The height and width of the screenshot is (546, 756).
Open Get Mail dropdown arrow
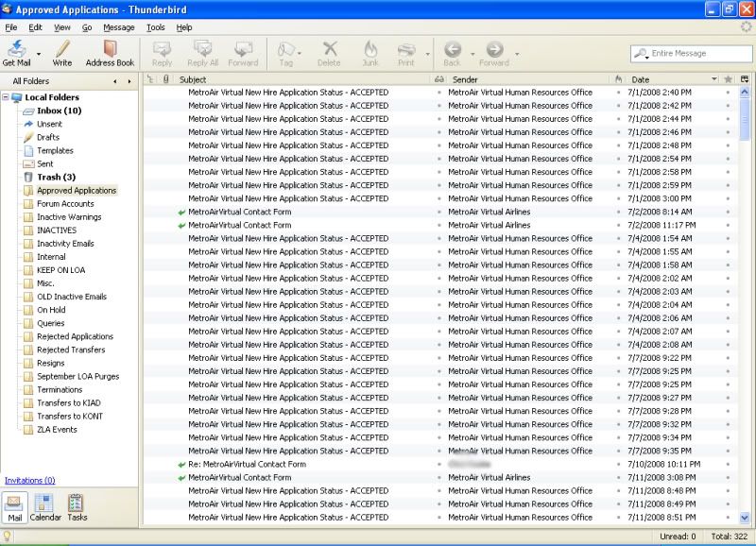click(x=39, y=54)
